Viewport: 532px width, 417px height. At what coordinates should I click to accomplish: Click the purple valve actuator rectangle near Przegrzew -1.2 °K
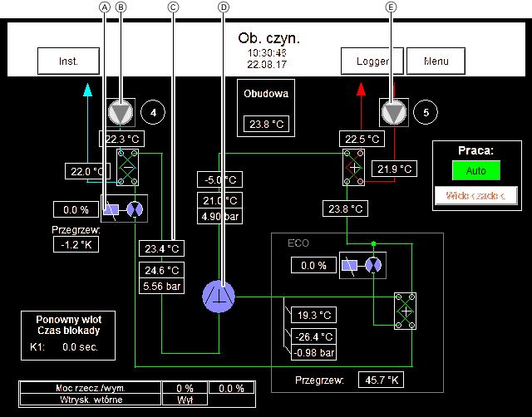coord(111,210)
